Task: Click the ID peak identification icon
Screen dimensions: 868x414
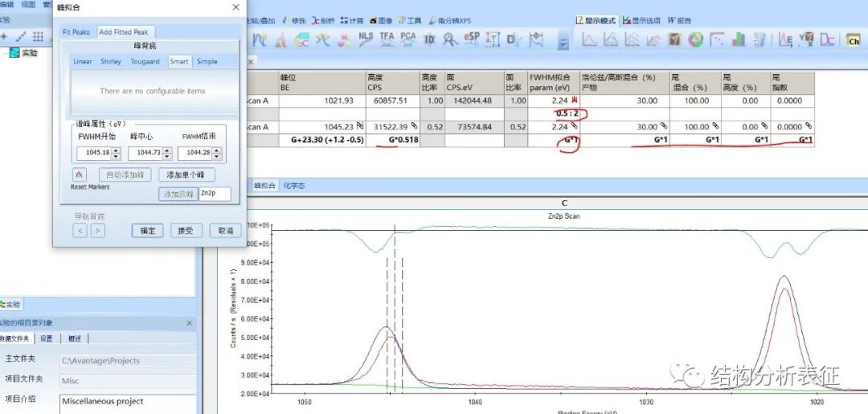Action: (x=429, y=39)
